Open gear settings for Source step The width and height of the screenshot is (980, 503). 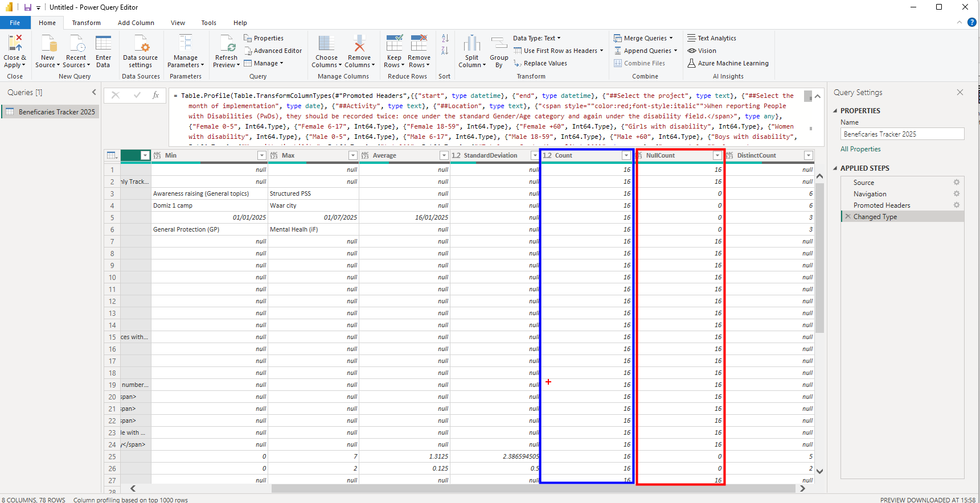(957, 183)
